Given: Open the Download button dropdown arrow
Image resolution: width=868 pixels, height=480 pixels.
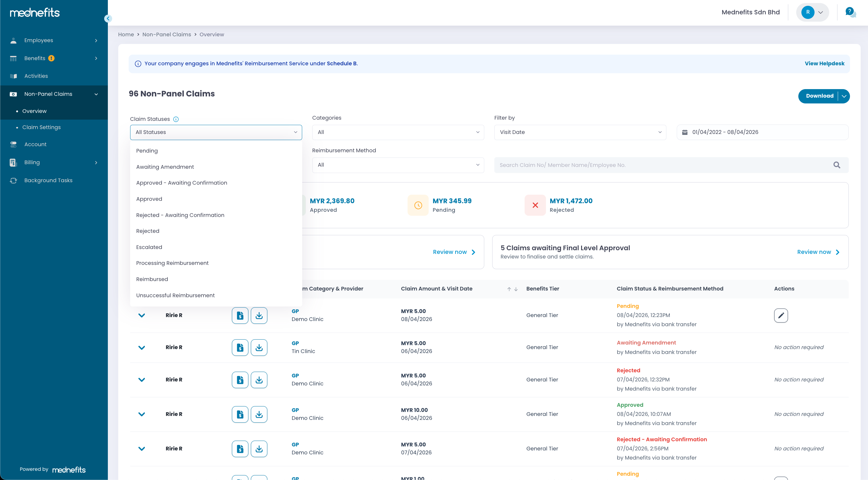Looking at the screenshot, I should tap(844, 96).
